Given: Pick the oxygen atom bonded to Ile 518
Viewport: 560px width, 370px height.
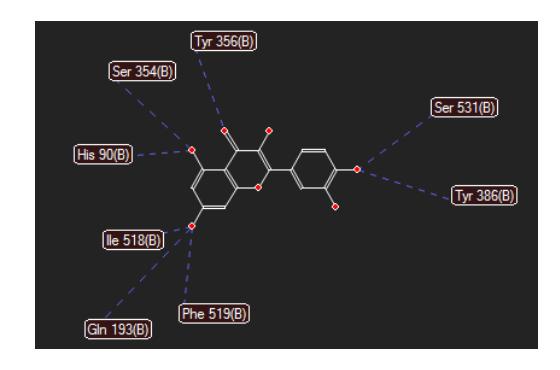Looking at the screenshot, I should coord(192,226).
